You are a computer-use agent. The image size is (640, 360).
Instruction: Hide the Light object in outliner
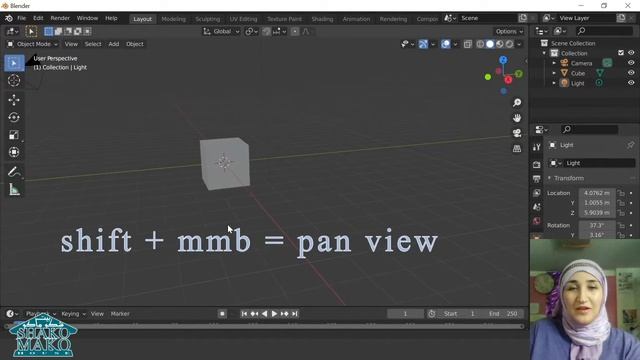631,83
